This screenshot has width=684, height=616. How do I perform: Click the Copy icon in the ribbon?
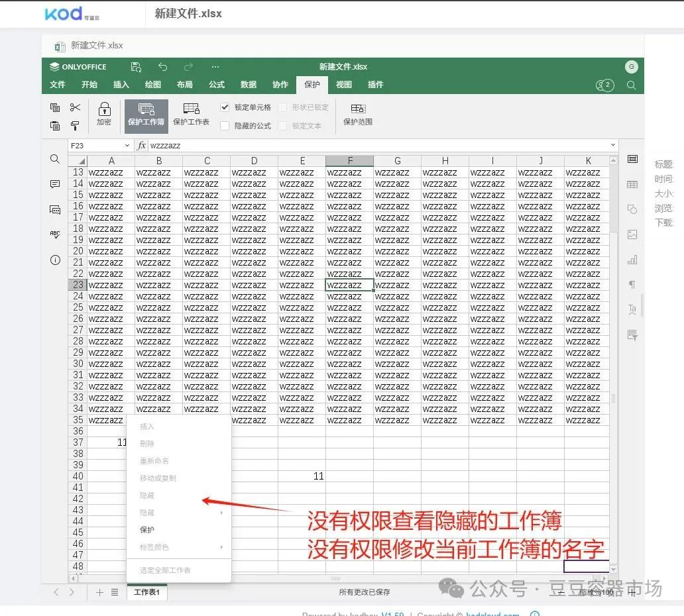tap(55, 107)
